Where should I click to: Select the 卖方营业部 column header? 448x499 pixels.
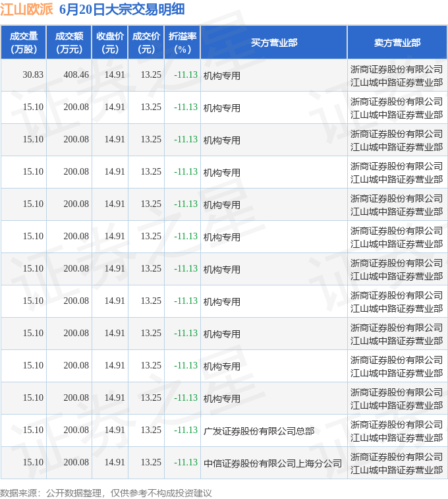pos(397,43)
